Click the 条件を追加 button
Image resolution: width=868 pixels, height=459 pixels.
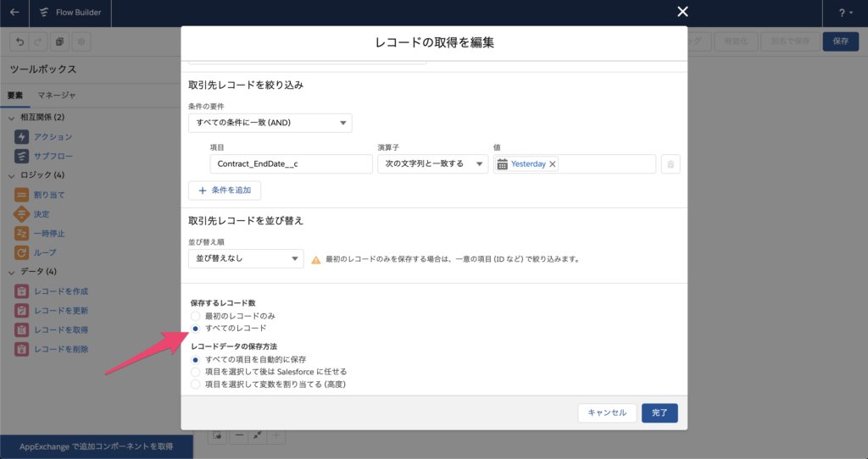(x=225, y=191)
